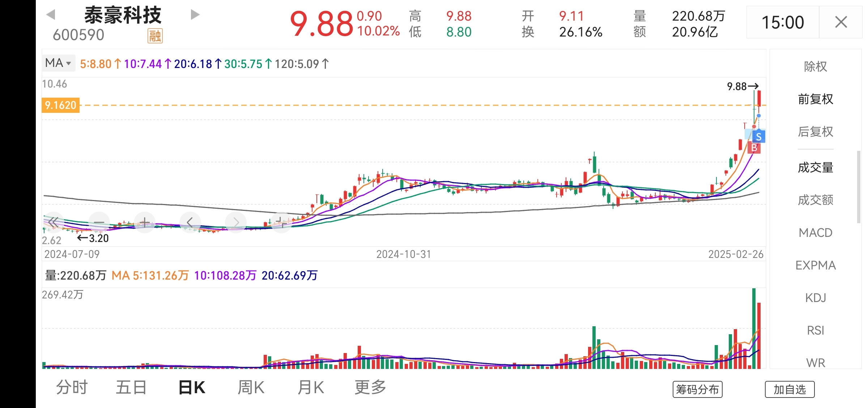The height and width of the screenshot is (408, 868).
Task: Click the 加自选 add to watchlist button
Action: coord(790,390)
